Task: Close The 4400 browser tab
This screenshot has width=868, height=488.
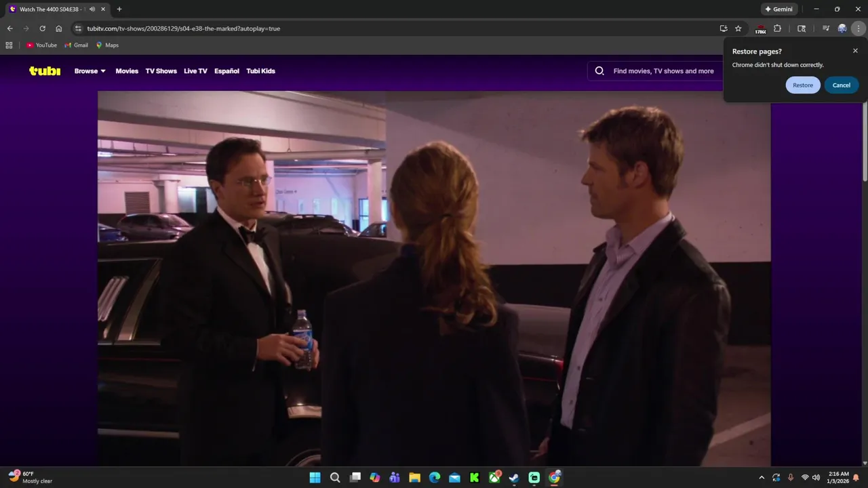Action: point(103,9)
